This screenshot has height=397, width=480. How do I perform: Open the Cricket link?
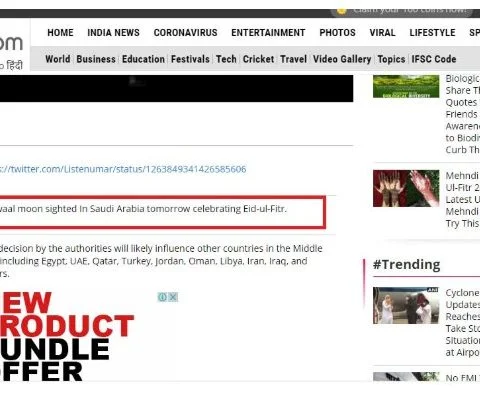click(258, 59)
